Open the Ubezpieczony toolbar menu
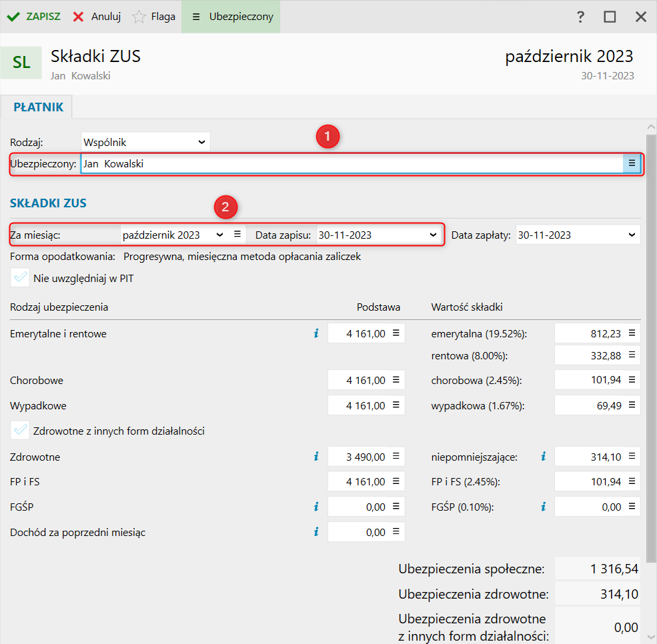 click(x=231, y=17)
